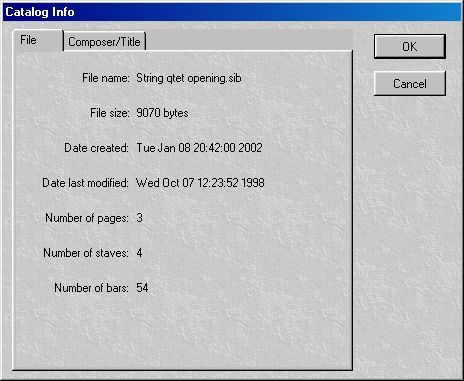Click the 'Wed Oct 07 12:23:52 1998' date
The image size is (464, 381).
point(200,183)
